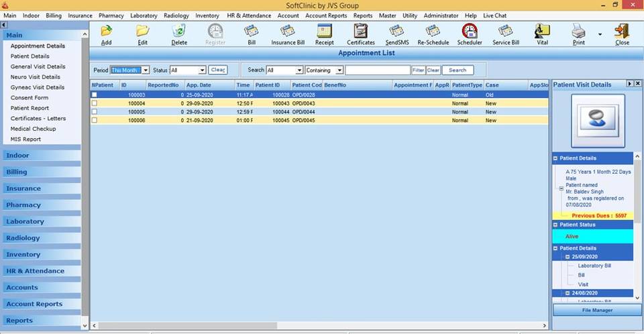Sort by the App. Date column header
644x334 pixels.
(209, 85)
